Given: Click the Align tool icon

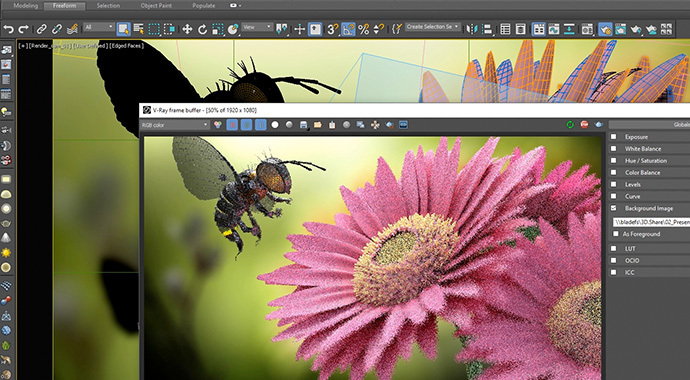Looking at the screenshot, I should tap(487, 29).
